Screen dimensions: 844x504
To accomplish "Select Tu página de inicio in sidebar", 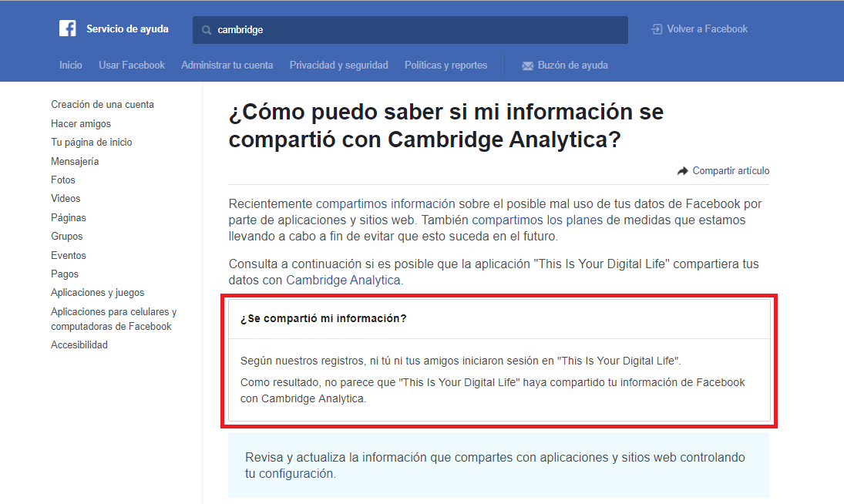I will click(92, 142).
